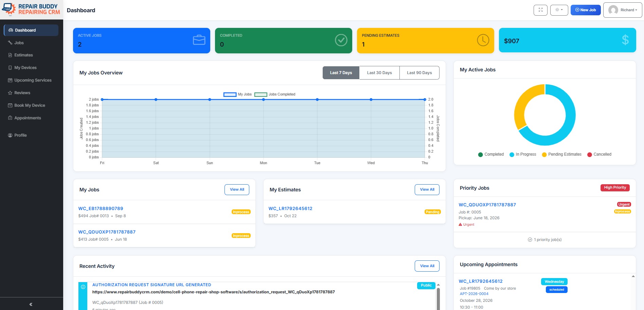Click the dollar sign icon on $907 card
The width and height of the screenshot is (644, 310).
click(625, 40)
